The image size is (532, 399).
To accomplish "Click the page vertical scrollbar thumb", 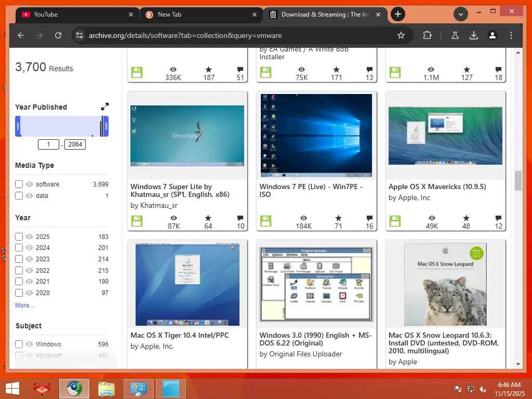I will pyautogui.click(x=518, y=181).
